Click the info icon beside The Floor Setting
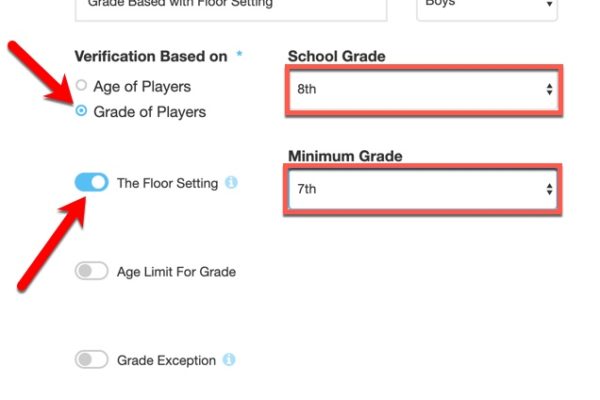This screenshot has height=400, width=600. pyautogui.click(x=231, y=183)
